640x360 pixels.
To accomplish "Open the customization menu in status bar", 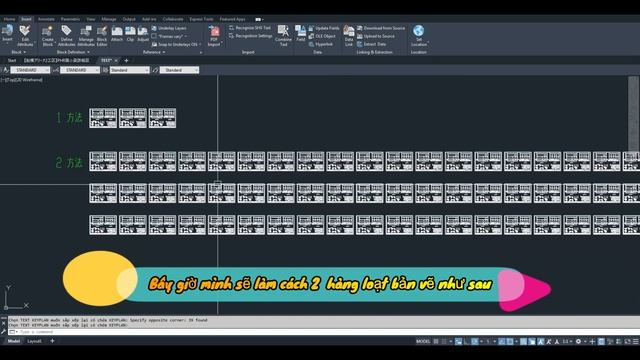I will point(636,341).
